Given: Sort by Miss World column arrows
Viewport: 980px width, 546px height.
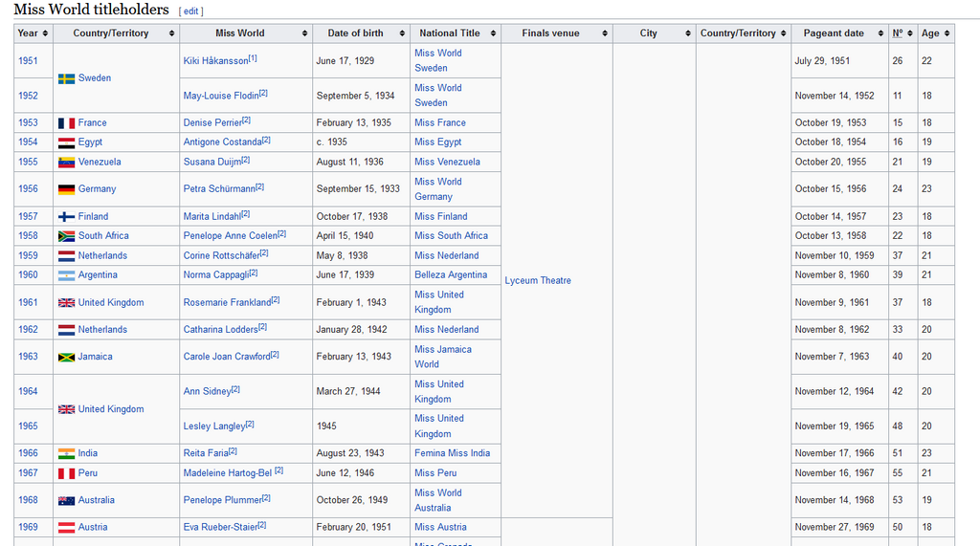Looking at the screenshot, I should pos(304,33).
